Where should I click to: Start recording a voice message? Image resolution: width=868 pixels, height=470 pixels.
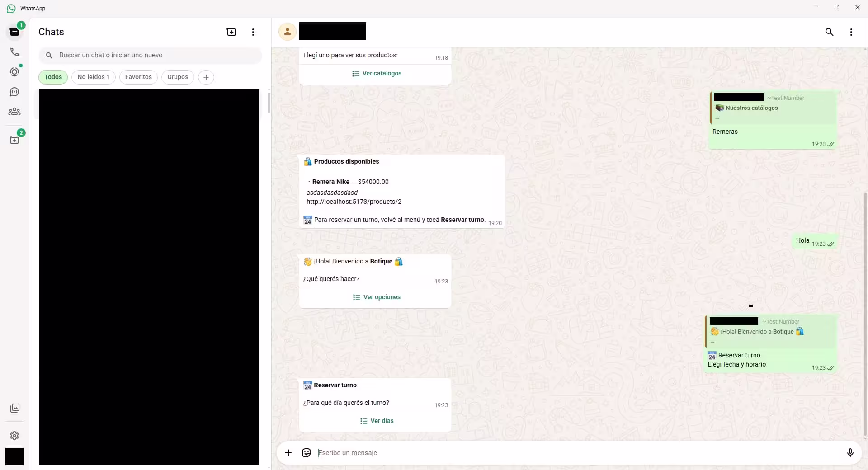tap(850, 453)
